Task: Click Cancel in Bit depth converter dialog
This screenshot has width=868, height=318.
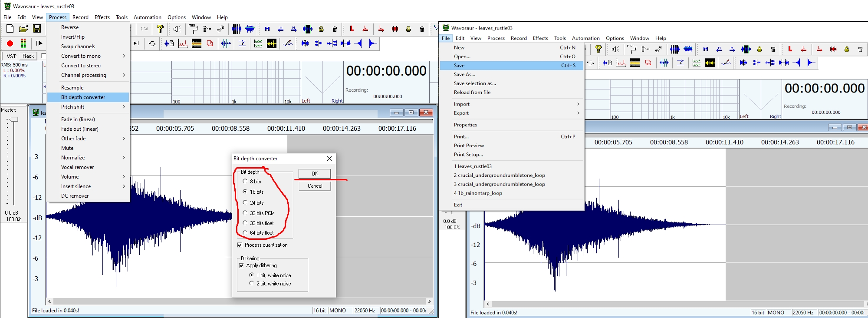Action: pyautogui.click(x=315, y=186)
